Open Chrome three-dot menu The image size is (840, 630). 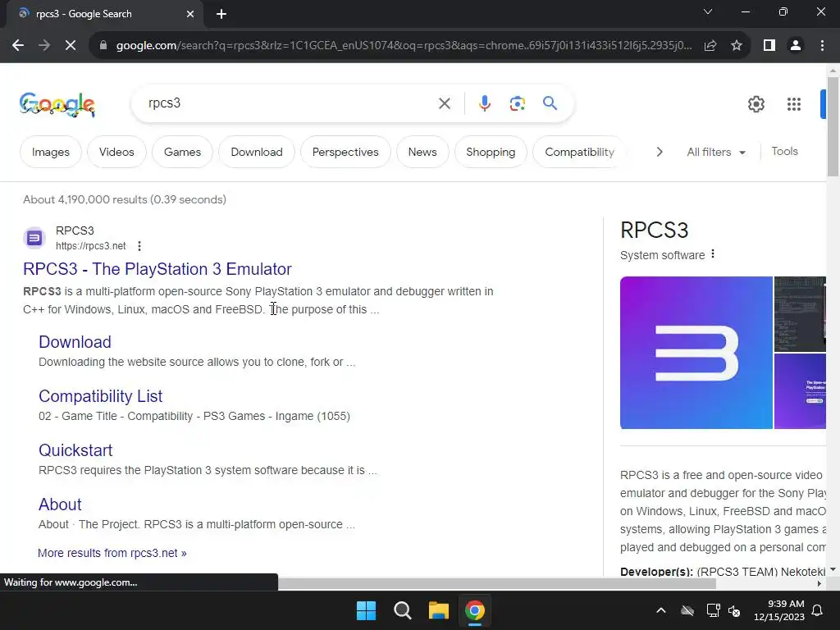pyautogui.click(x=822, y=46)
